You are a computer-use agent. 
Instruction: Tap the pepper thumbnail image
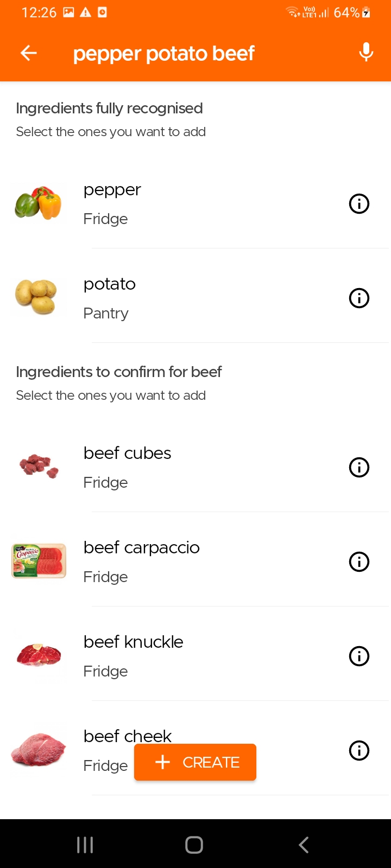click(x=39, y=203)
